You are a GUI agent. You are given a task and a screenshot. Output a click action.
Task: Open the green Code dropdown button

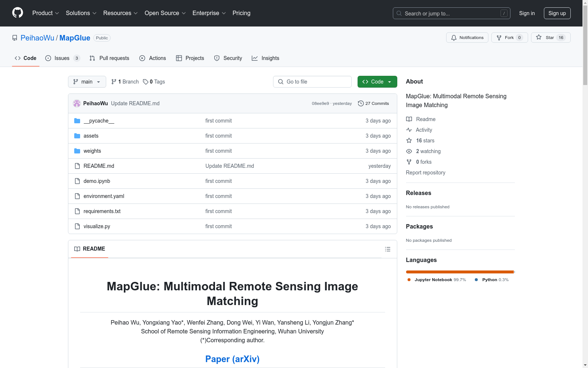click(377, 82)
